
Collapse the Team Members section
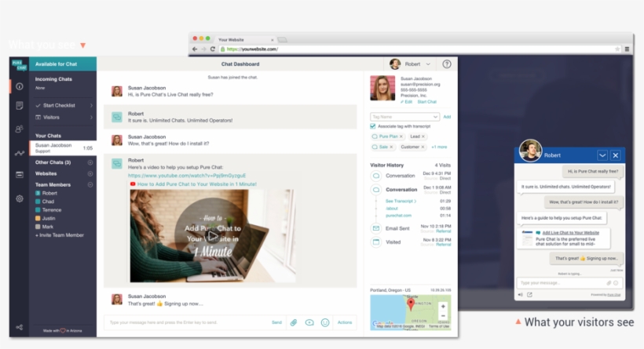pyautogui.click(x=90, y=184)
